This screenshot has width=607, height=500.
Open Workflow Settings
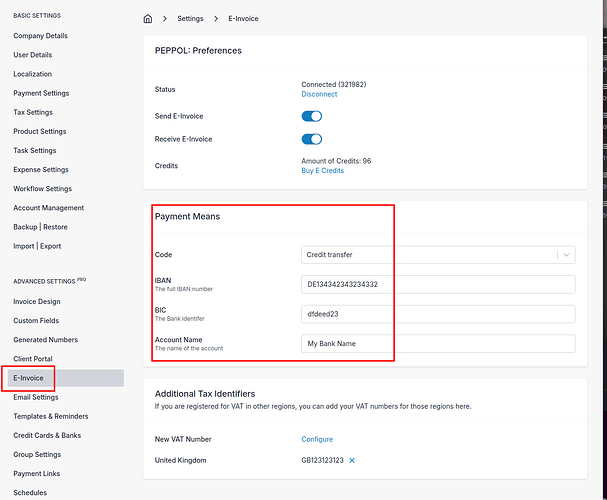[x=43, y=189]
